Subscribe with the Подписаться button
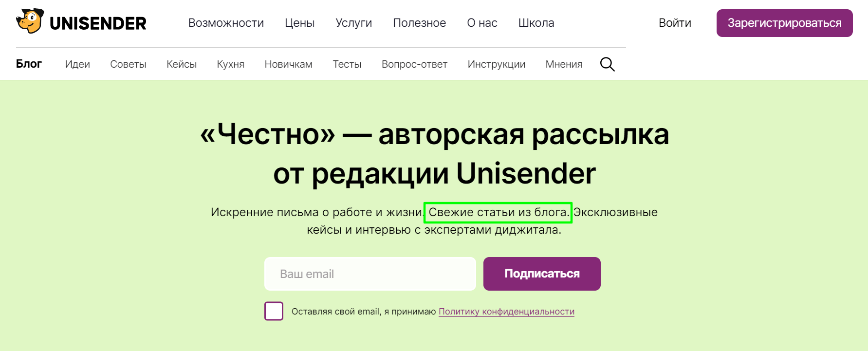This screenshot has height=351, width=868. (x=542, y=274)
